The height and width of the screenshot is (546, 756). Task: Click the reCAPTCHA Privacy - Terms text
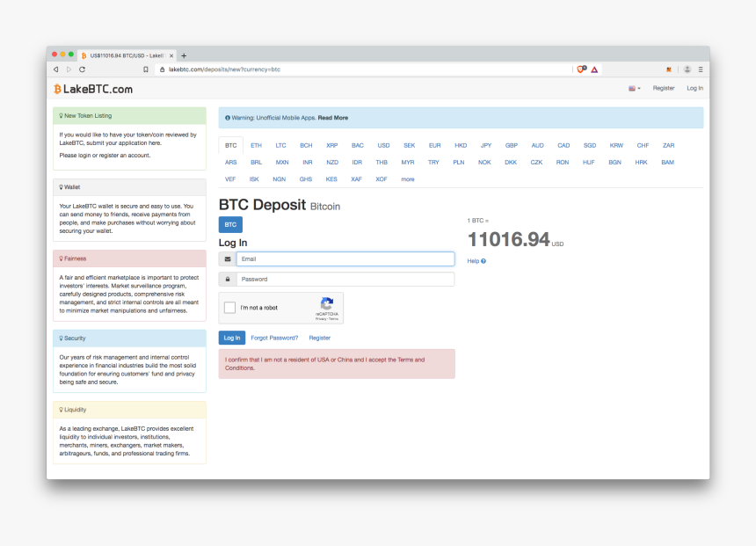coord(327,319)
